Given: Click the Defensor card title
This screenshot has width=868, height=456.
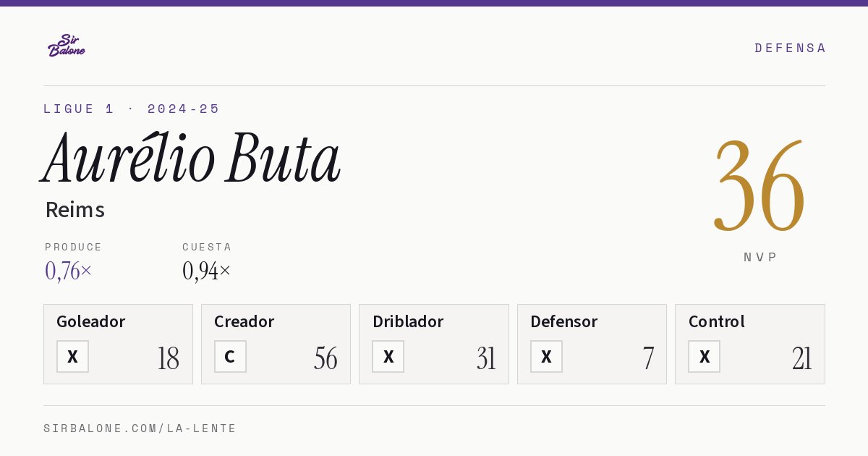Looking at the screenshot, I should 563,321.
